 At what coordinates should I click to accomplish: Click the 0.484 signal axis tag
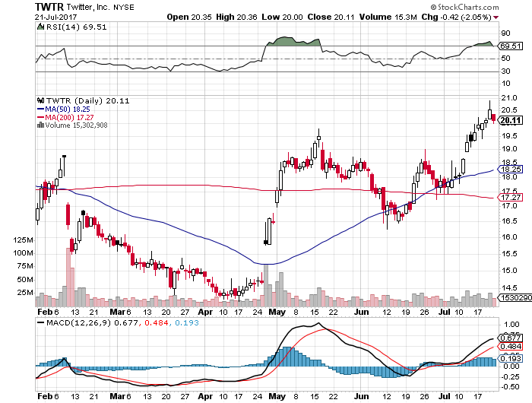pyautogui.click(x=510, y=346)
